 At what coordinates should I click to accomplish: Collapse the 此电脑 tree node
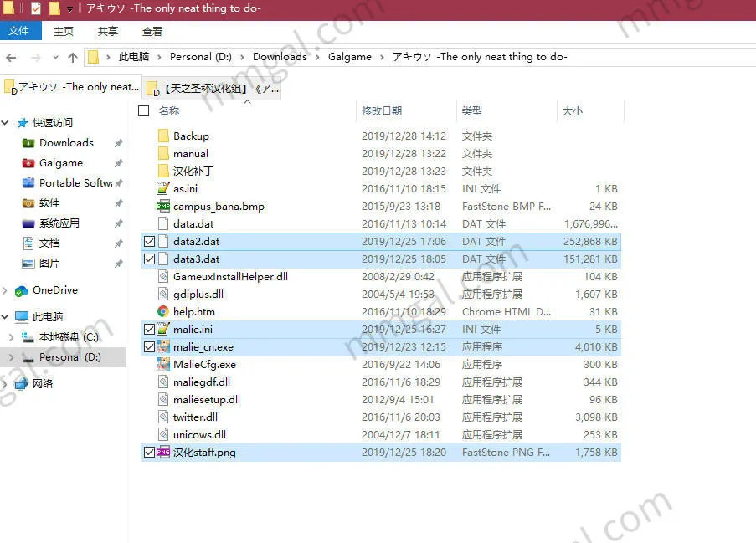click(5, 315)
